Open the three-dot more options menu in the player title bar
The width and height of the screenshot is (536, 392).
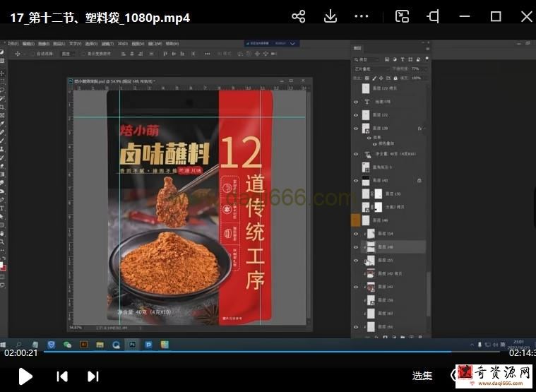click(362, 16)
